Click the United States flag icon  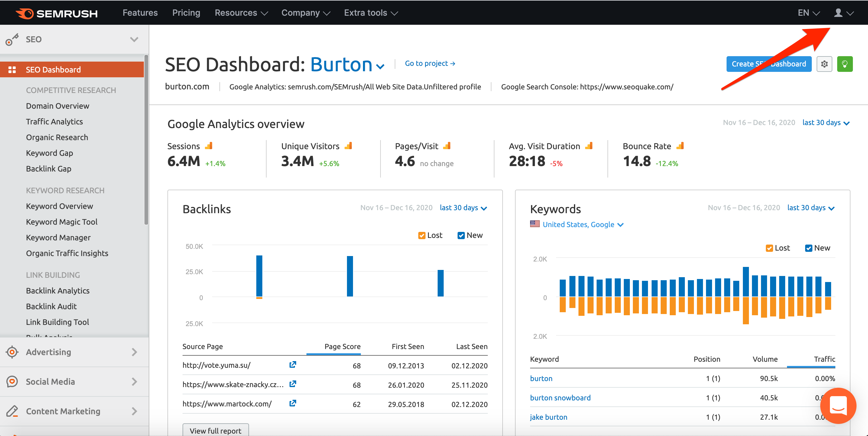(534, 224)
